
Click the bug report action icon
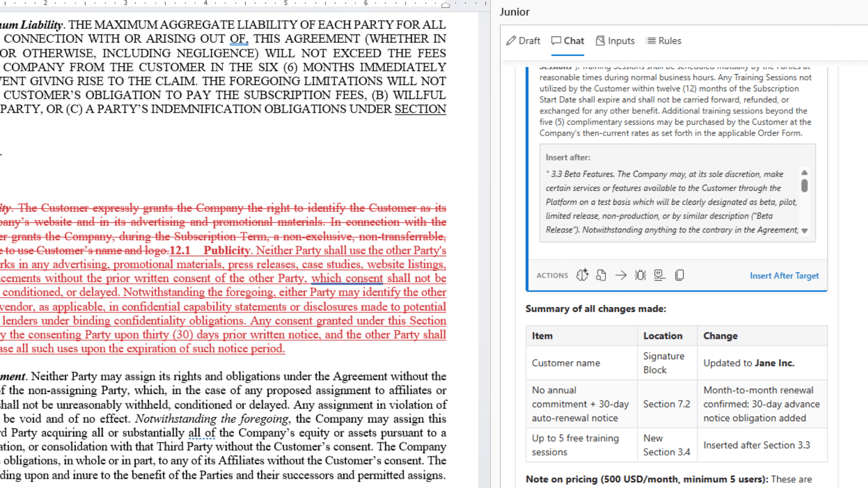coord(640,275)
